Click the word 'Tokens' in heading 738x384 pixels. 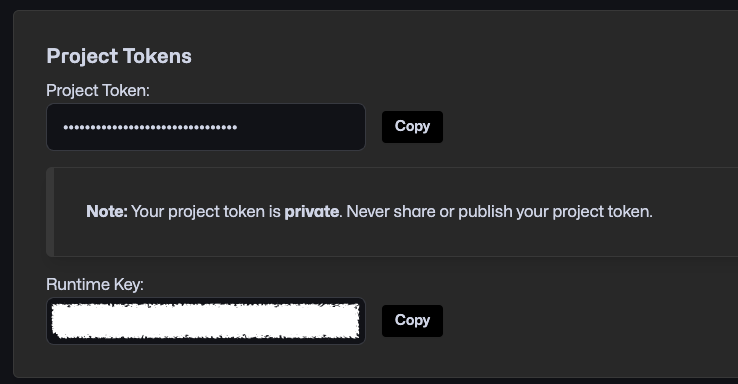pyautogui.click(x=158, y=56)
